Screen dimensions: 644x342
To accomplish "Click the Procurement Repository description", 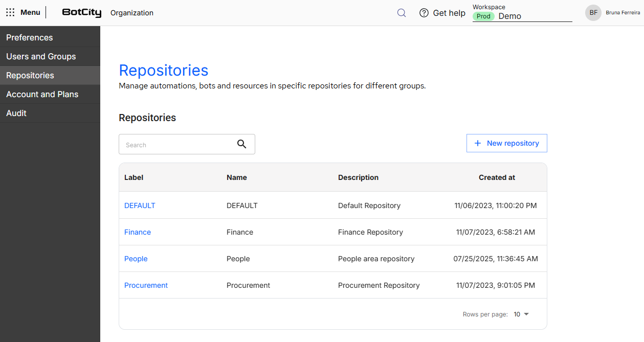I will [379, 285].
